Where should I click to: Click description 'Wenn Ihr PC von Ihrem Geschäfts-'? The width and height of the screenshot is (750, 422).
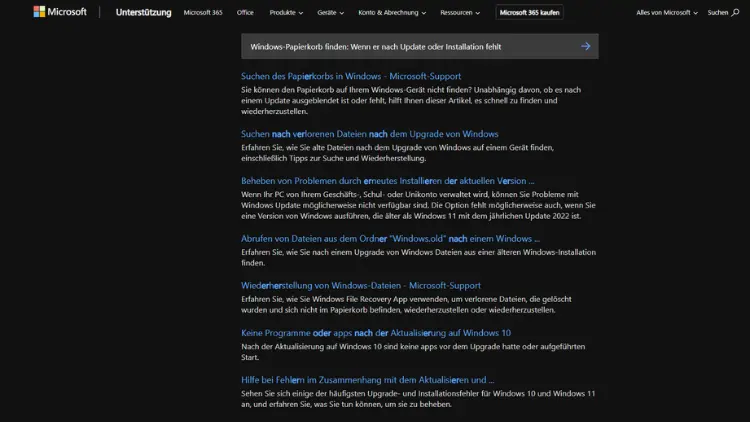418,205
